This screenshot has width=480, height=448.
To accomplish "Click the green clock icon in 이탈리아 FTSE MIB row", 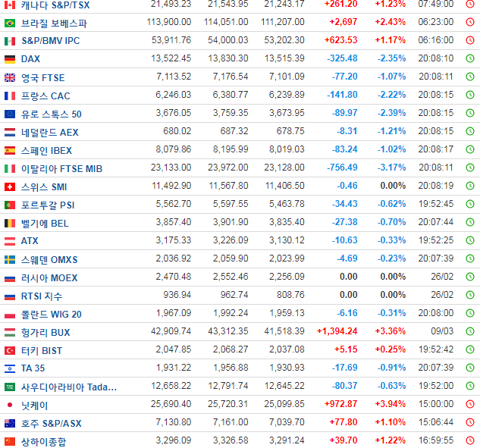I will [470, 168].
